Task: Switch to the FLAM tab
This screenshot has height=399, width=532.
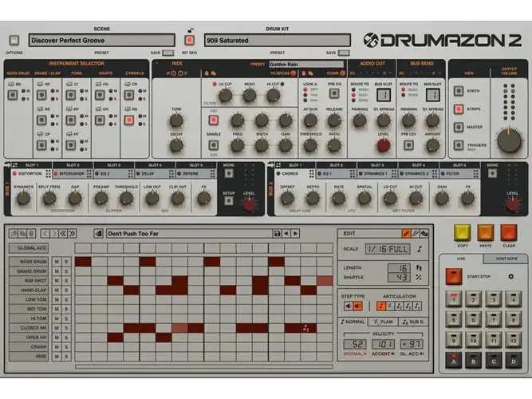Action: tap(383, 322)
